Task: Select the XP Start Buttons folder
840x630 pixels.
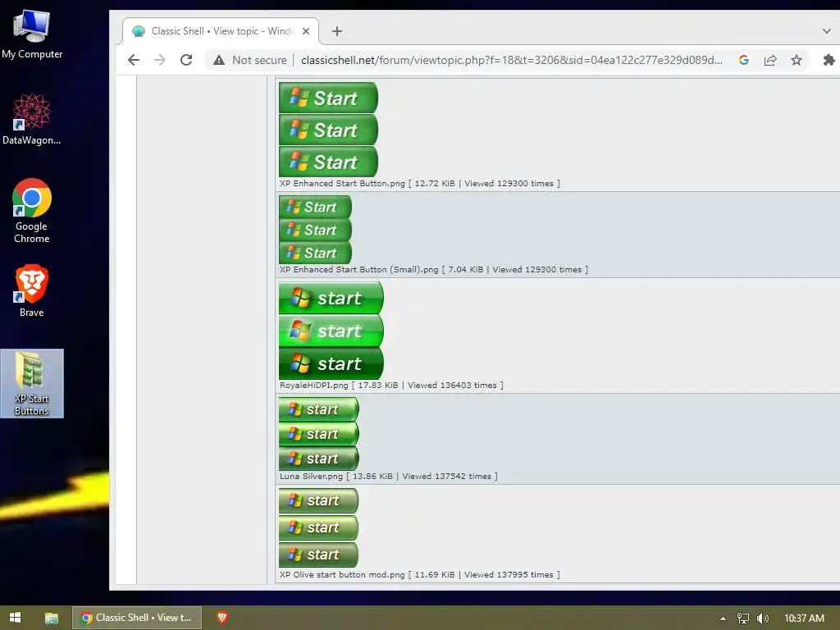Action: pyautogui.click(x=32, y=383)
